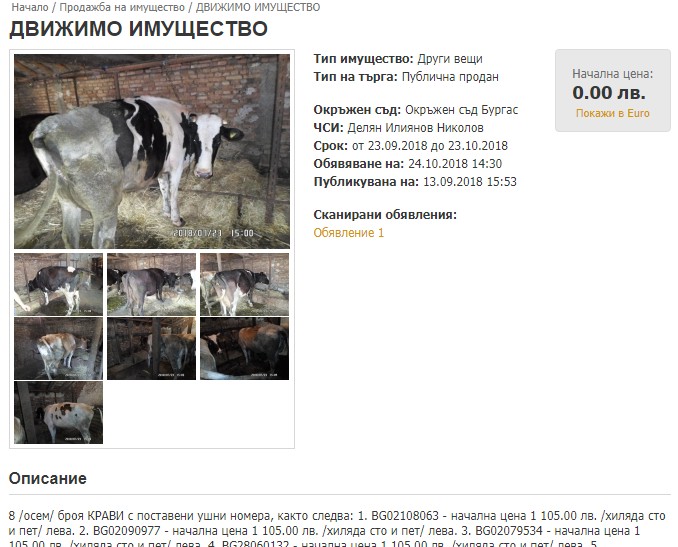Go to the Начало breadcrumb link

(x=30, y=7)
